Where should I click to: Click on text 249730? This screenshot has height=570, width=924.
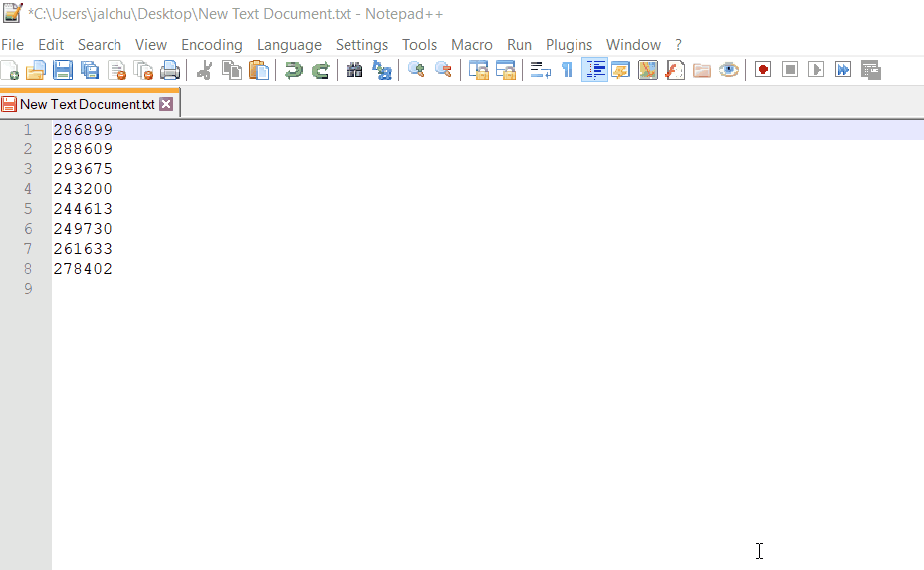click(x=83, y=229)
